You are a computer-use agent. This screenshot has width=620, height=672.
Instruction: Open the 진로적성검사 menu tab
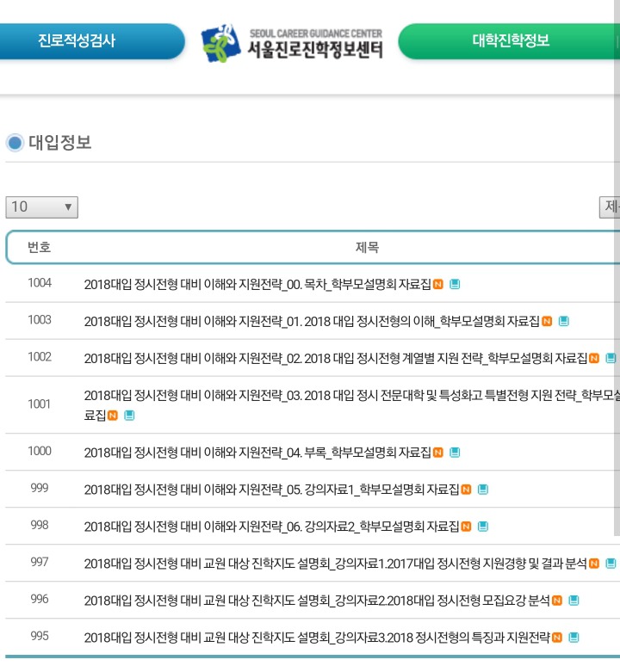click(92, 41)
